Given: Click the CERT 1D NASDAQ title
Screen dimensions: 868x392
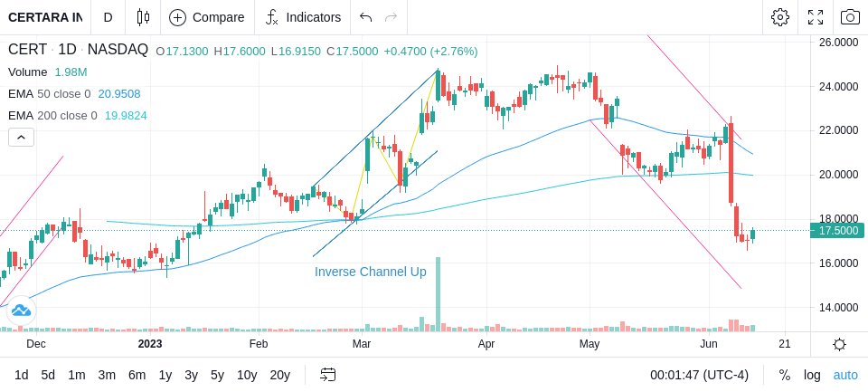Looking at the screenshot, I should (78, 50).
